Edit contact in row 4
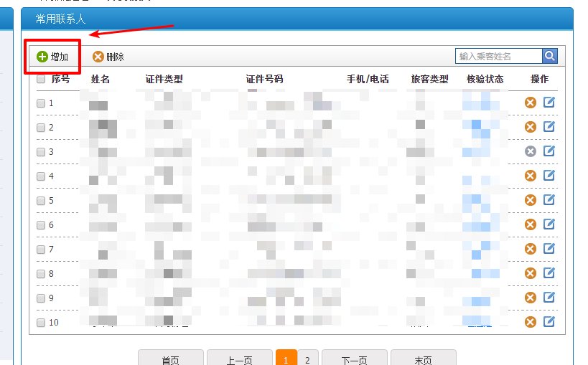 point(549,175)
